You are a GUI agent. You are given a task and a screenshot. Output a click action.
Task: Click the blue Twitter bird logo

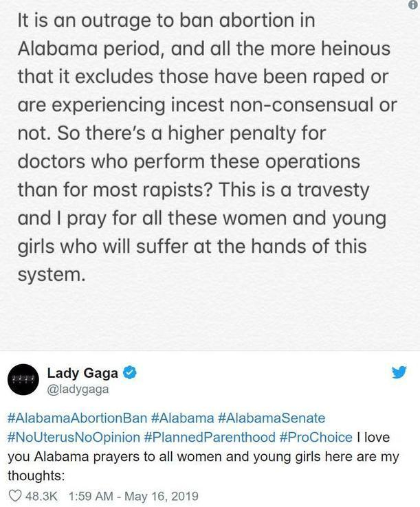click(x=399, y=374)
